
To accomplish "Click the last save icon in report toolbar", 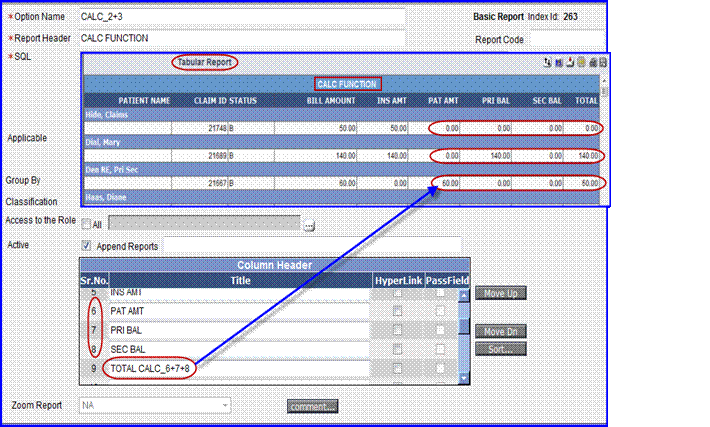I will [603, 62].
